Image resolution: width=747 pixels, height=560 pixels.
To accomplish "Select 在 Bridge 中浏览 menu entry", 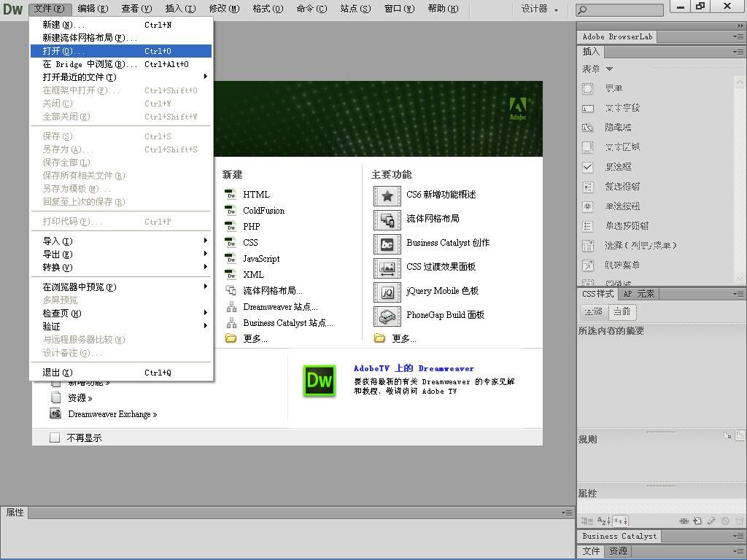I will pyautogui.click(x=121, y=64).
